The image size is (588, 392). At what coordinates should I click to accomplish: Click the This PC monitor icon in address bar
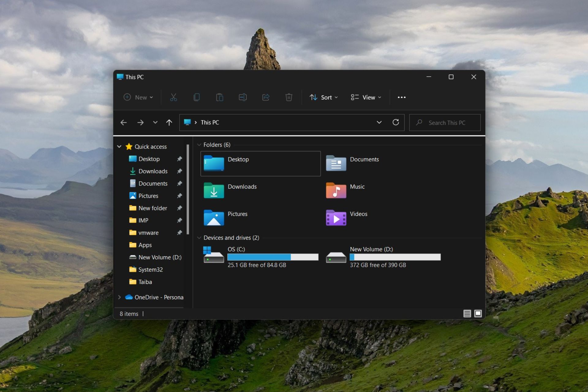pyautogui.click(x=187, y=123)
